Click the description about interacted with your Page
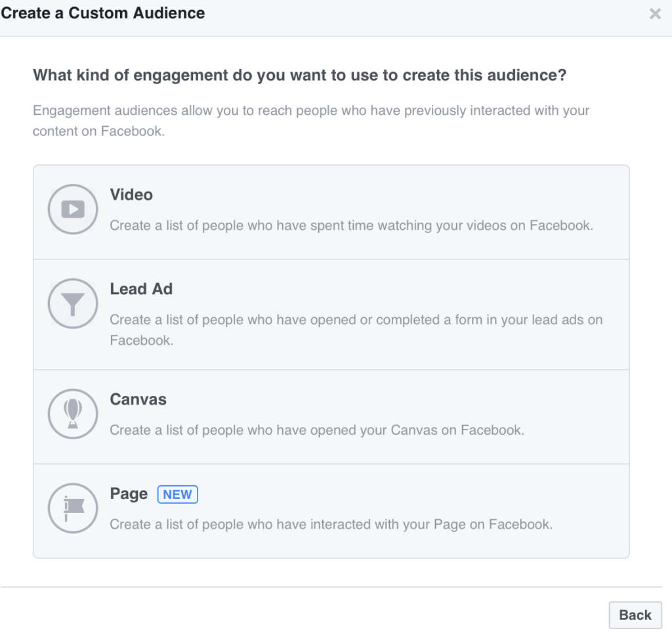672x637 pixels. [x=331, y=525]
